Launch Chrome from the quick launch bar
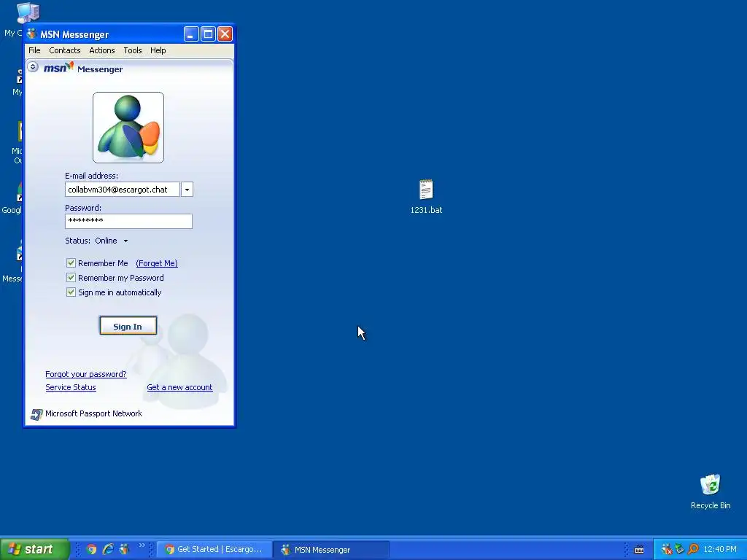Image resolution: width=747 pixels, height=560 pixels. coord(91,549)
